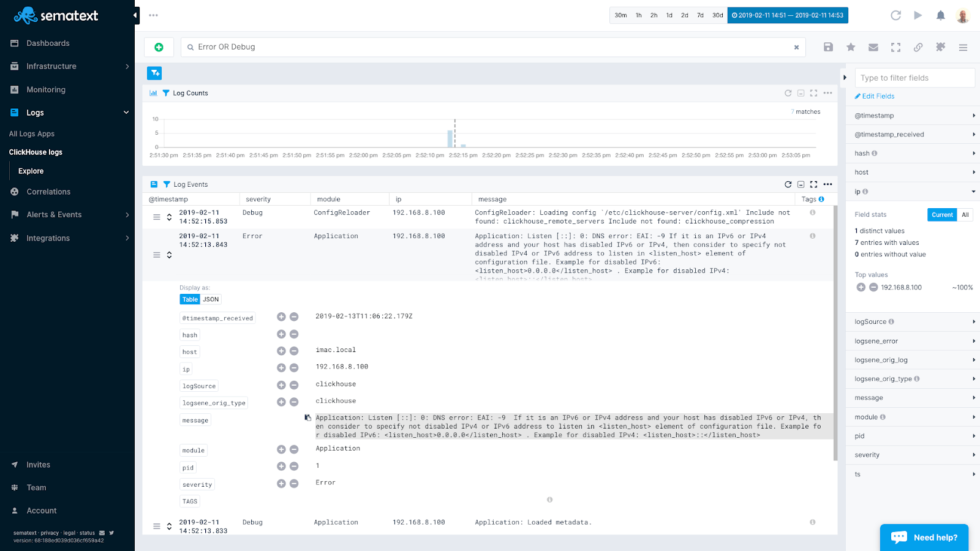The height and width of the screenshot is (551, 980).
Task: Click the sematext logo
Action: (x=56, y=15)
